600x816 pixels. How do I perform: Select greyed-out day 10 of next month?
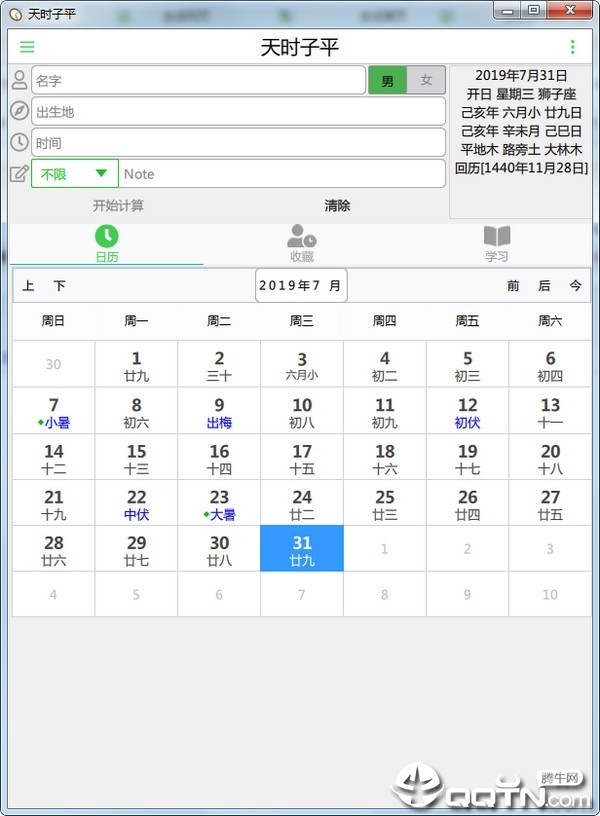coord(550,594)
